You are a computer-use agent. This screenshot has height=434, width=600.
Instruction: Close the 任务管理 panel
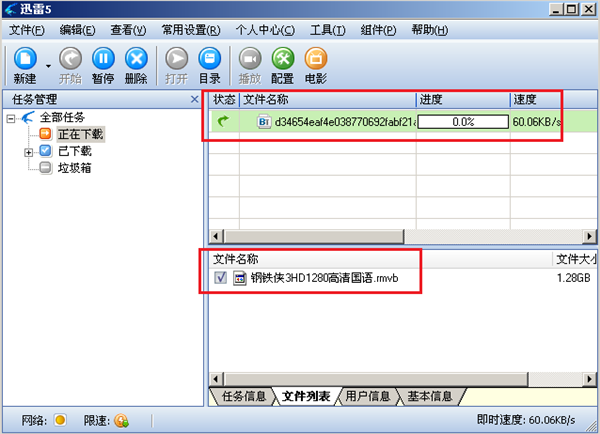[x=194, y=100]
